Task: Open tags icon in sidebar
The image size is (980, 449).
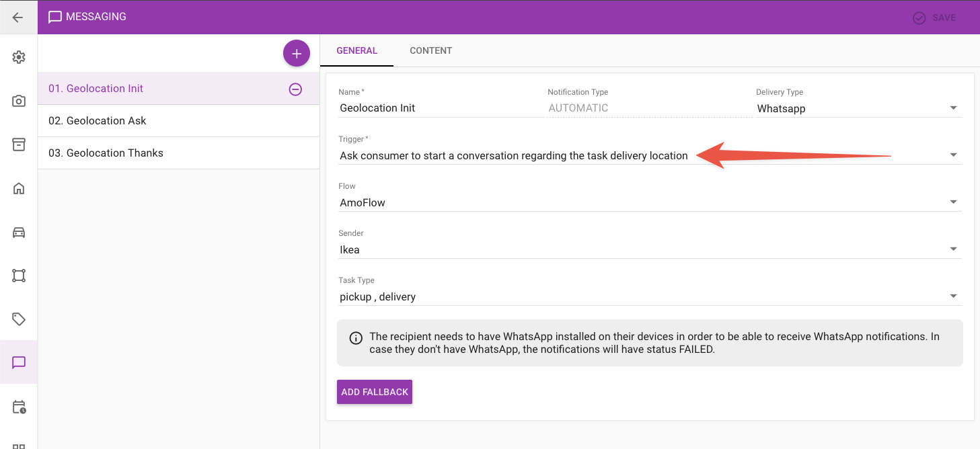Action: [19, 319]
